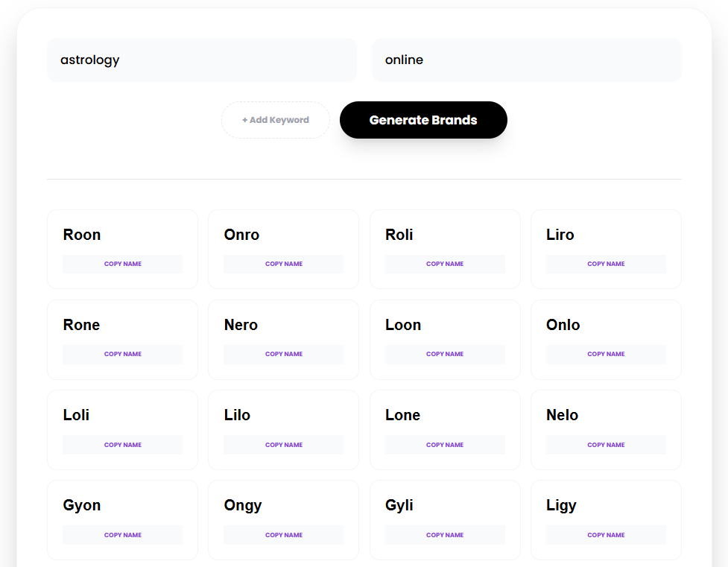The width and height of the screenshot is (728, 567).
Task: Copy the brand name Rone
Action: (x=122, y=354)
